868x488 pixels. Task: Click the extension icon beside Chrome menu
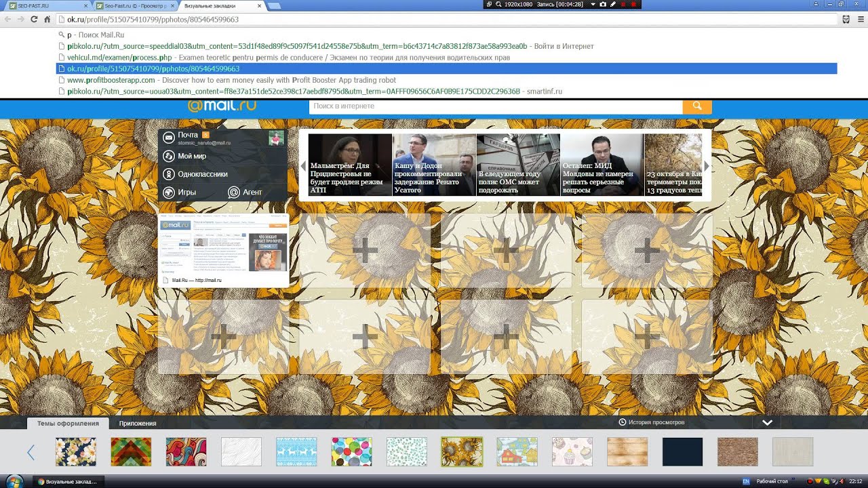pyautogui.click(x=846, y=20)
